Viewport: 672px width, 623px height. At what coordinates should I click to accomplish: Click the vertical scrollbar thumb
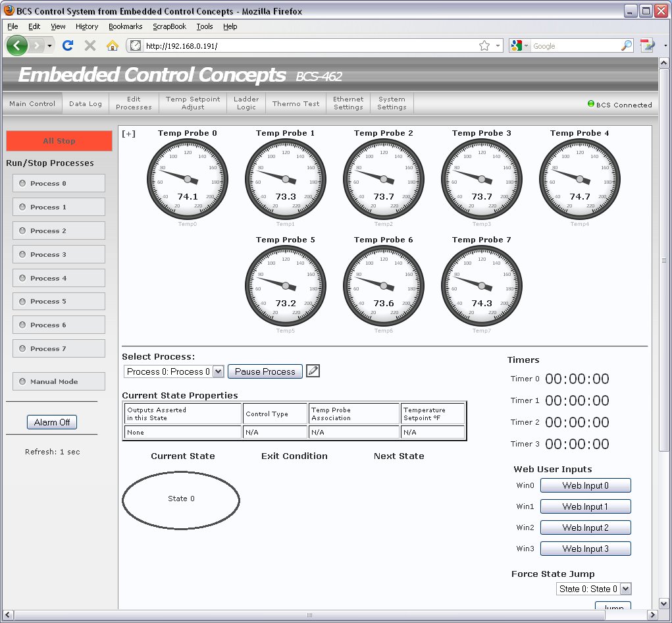(x=663, y=260)
